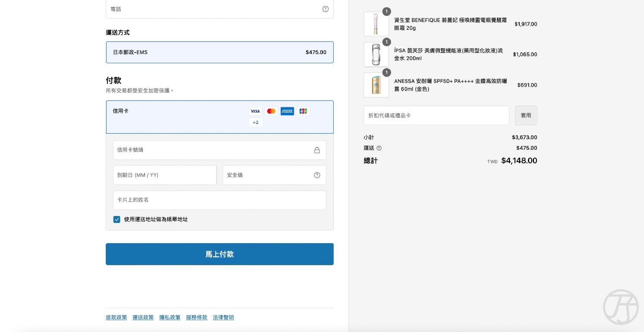Click the security code help icon
This screenshot has width=644, height=332.
[317, 175]
